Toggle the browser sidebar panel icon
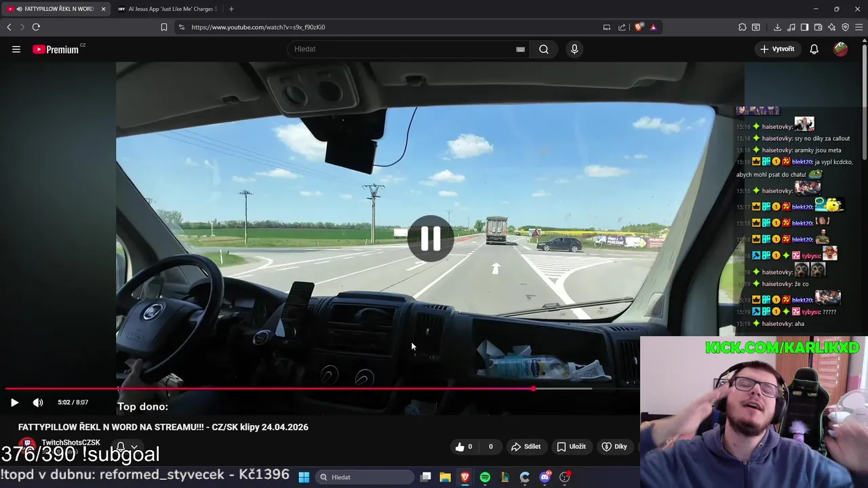 pos(804,27)
